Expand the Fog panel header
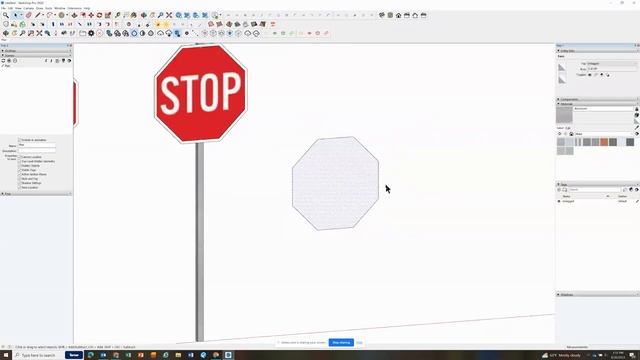640x360 pixels. tap(36, 193)
